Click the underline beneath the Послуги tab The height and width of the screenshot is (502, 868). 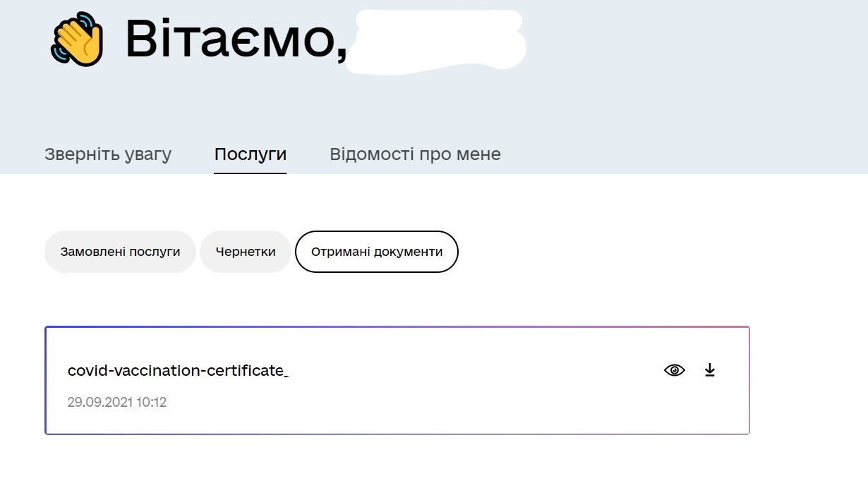tap(251, 173)
